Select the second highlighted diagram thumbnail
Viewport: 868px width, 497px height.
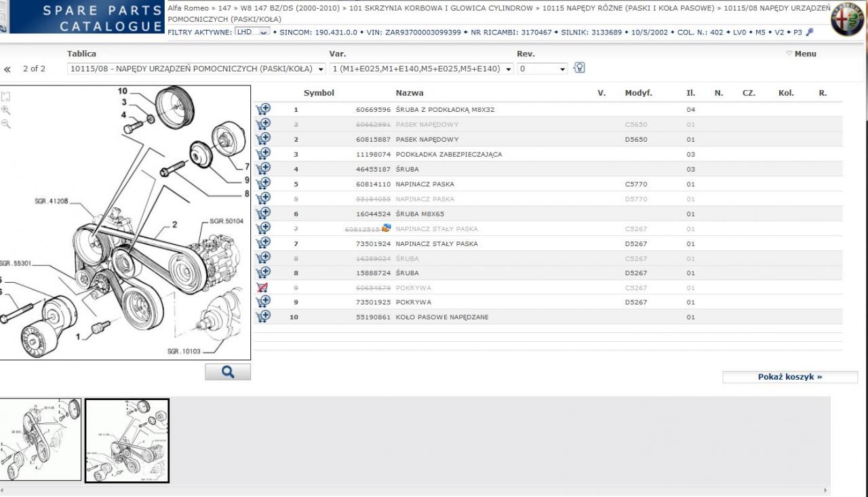(x=127, y=441)
